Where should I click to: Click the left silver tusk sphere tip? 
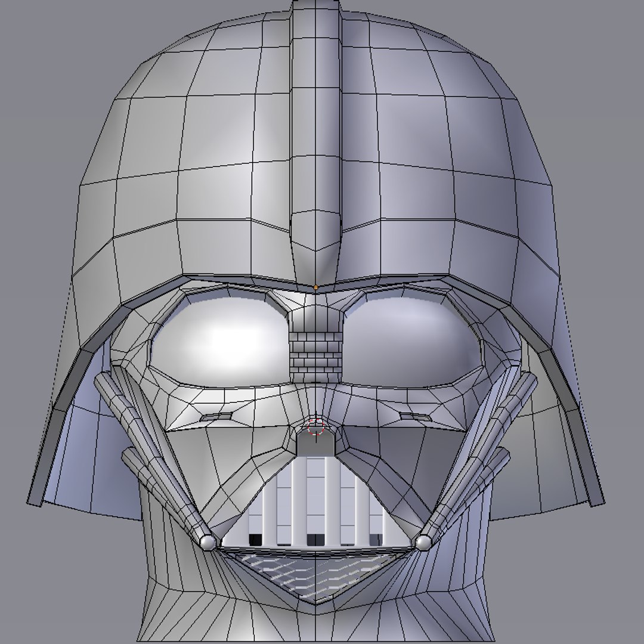pos(208,542)
